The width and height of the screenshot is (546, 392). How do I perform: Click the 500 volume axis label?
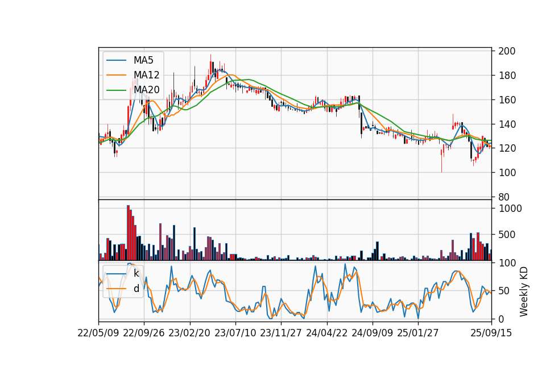tap(507, 235)
